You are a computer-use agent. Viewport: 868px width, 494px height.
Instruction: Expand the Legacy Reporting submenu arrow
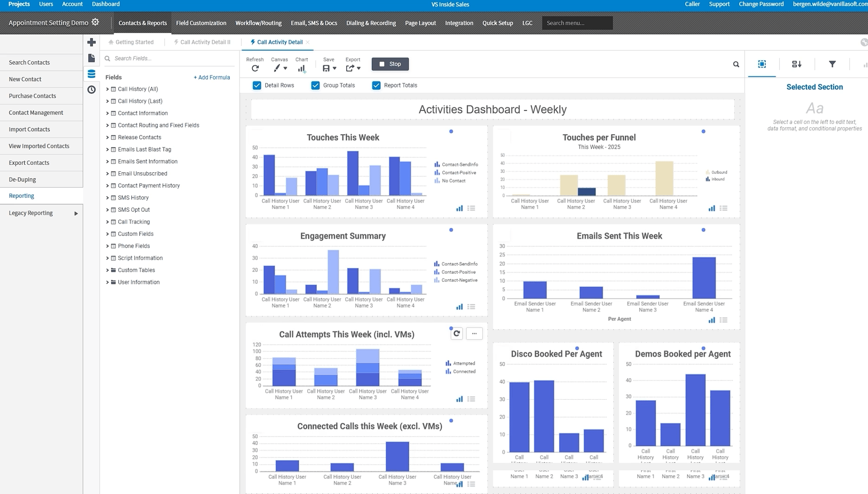pyautogui.click(x=76, y=214)
